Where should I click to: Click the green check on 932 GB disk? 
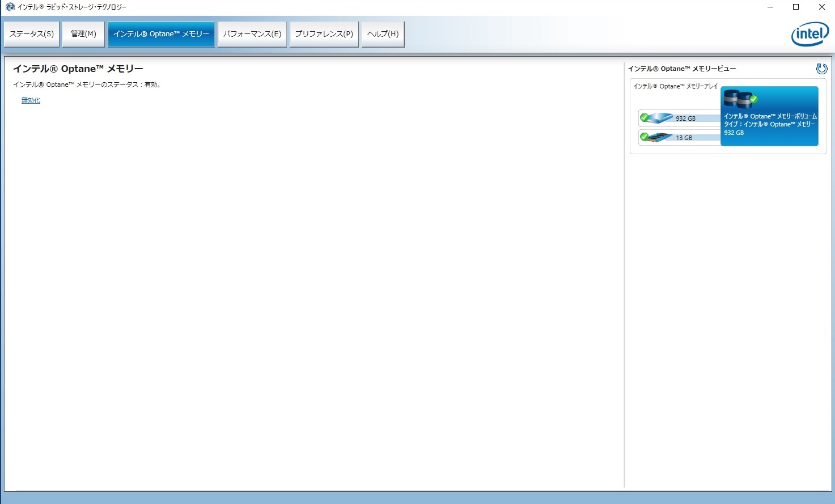click(645, 118)
